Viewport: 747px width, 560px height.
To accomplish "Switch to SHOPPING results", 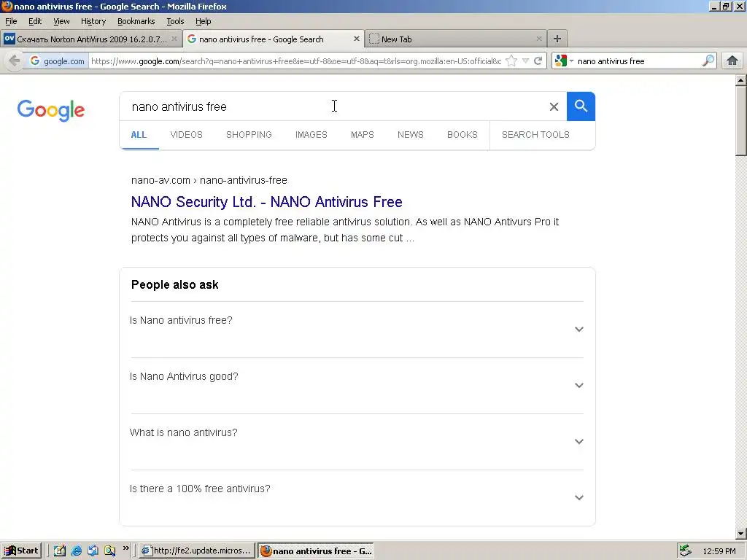I will 249,135.
